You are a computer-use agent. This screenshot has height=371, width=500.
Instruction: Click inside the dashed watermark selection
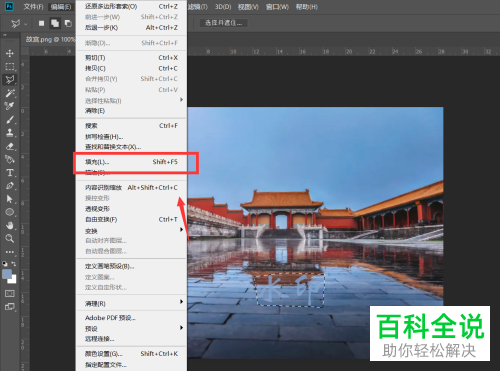[x=289, y=289]
